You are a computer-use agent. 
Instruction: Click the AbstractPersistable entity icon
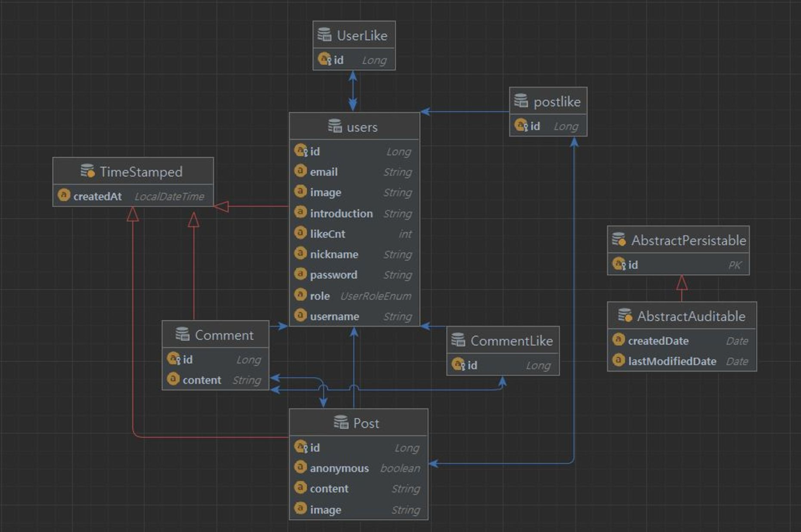click(619, 239)
